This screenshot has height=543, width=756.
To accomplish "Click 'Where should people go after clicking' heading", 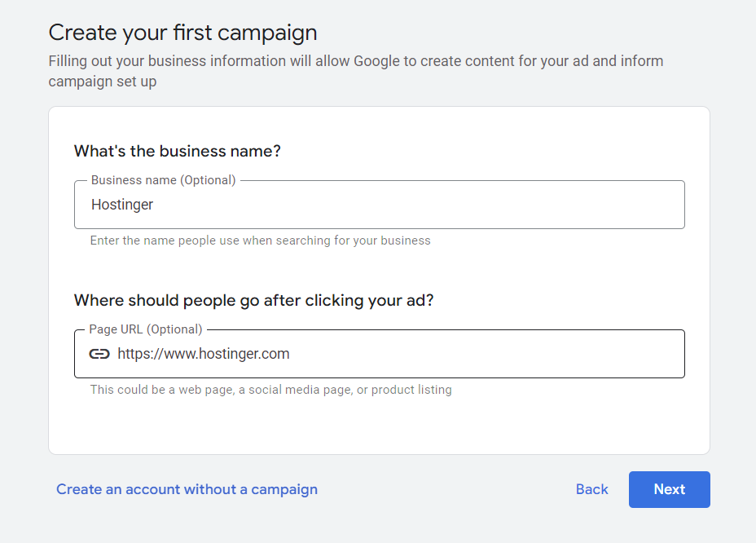I will pos(253,300).
